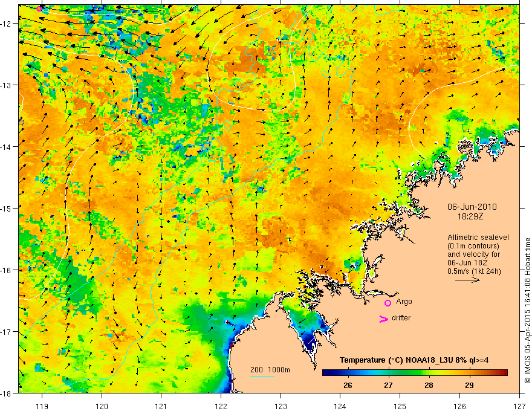Click the longitude label 122
Image resolution: width=532 pixels, height=411 pixels.
click(221, 406)
